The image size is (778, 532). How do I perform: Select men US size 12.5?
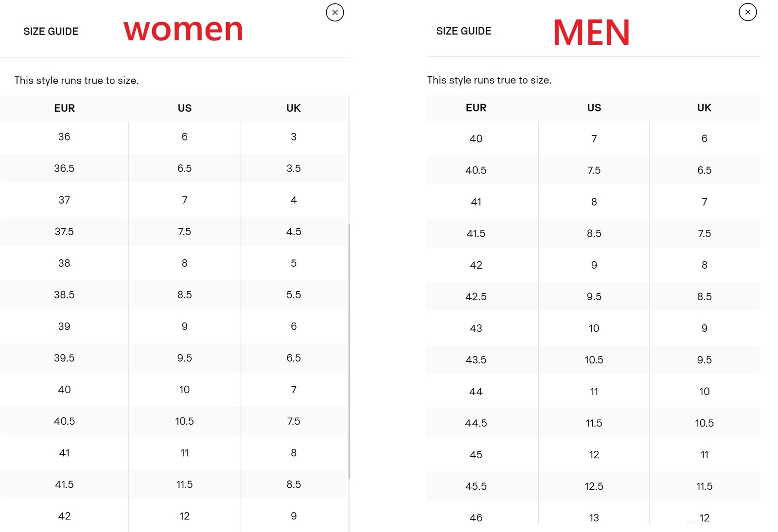[594, 486]
